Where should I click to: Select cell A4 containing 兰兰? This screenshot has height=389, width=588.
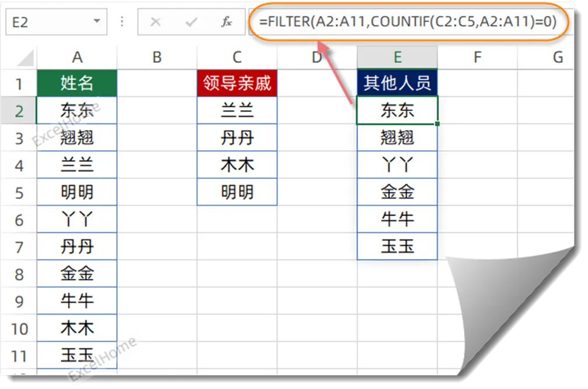tap(77, 165)
